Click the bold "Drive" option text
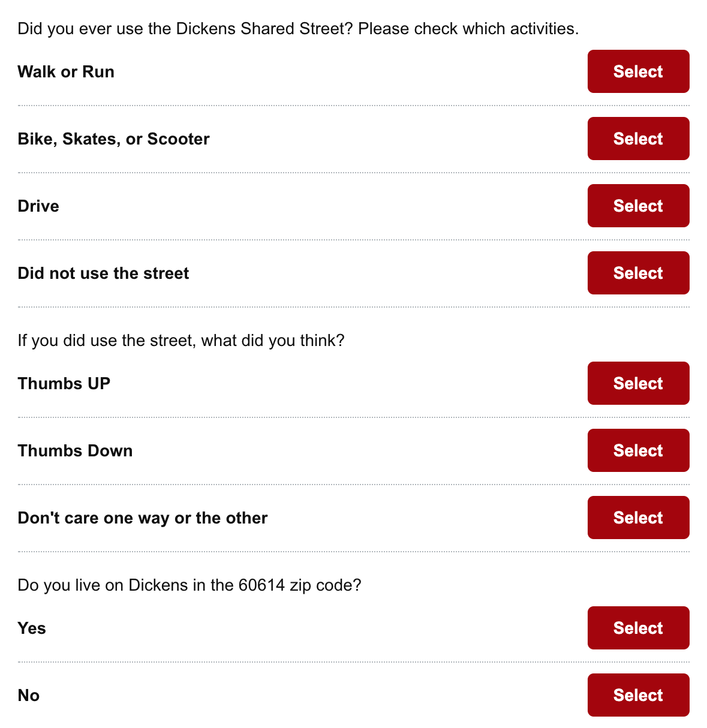Viewport: 707px width, 728px height. click(38, 206)
